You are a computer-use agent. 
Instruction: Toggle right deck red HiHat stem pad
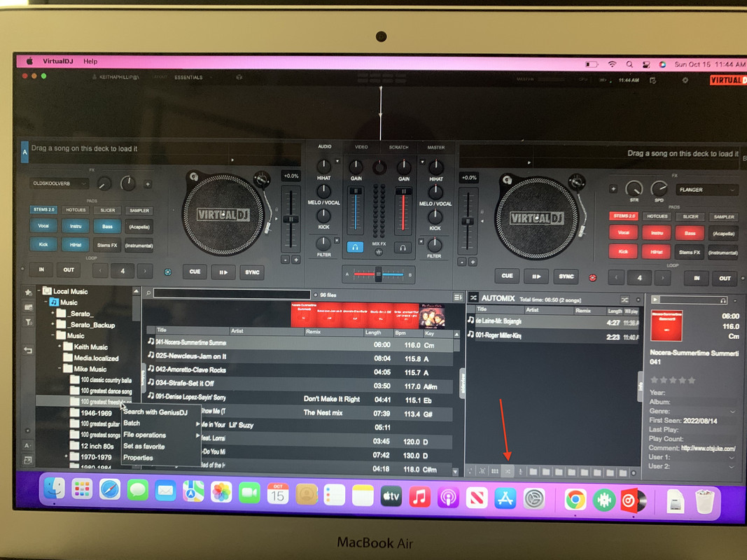coord(657,252)
